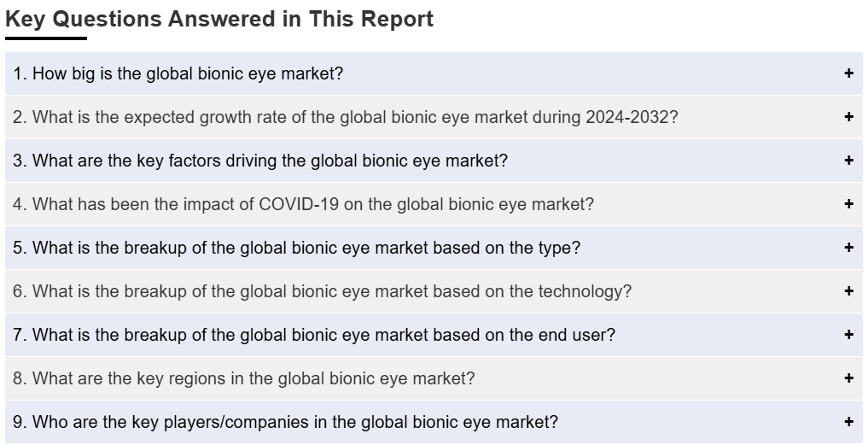Open plus icon beside end user breakup question

(x=848, y=335)
